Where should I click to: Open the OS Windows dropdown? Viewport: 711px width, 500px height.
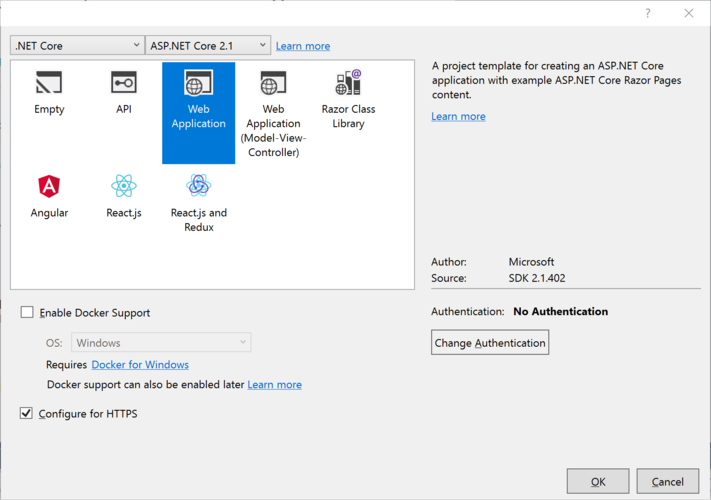pyautogui.click(x=161, y=343)
